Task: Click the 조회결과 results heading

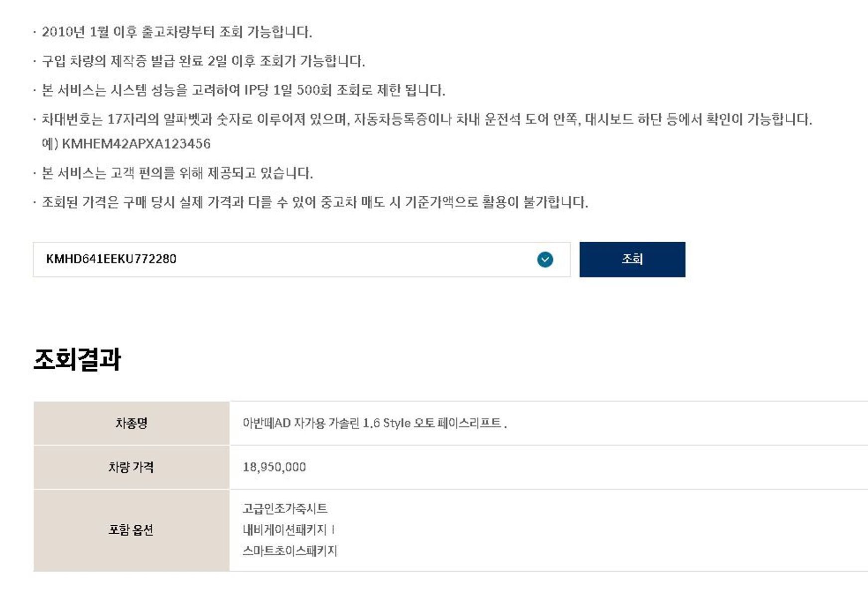Action: 77,359
